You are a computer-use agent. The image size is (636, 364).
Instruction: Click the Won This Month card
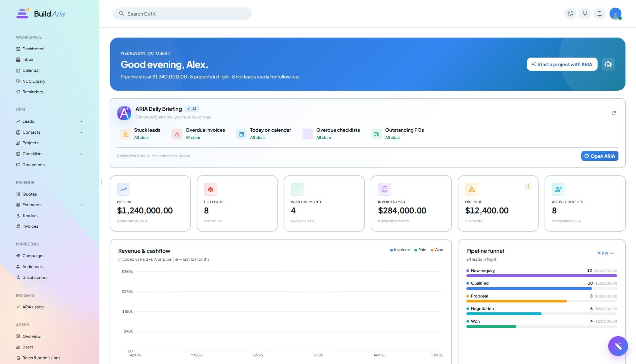324,204
